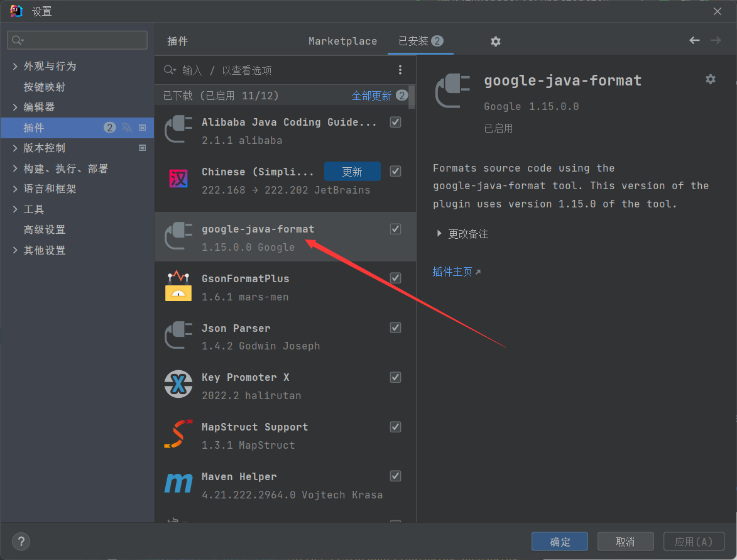
Task: Expand the 工具 settings category
Action: tap(15, 209)
